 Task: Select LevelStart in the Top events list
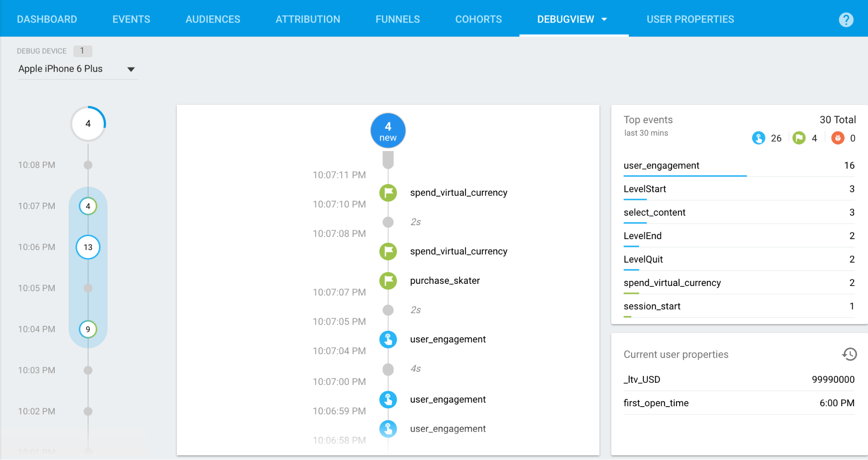[644, 189]
